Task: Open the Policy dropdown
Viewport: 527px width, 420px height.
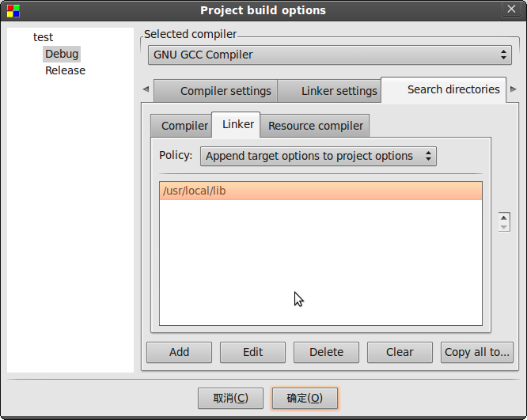Action: tap(318, 157)
